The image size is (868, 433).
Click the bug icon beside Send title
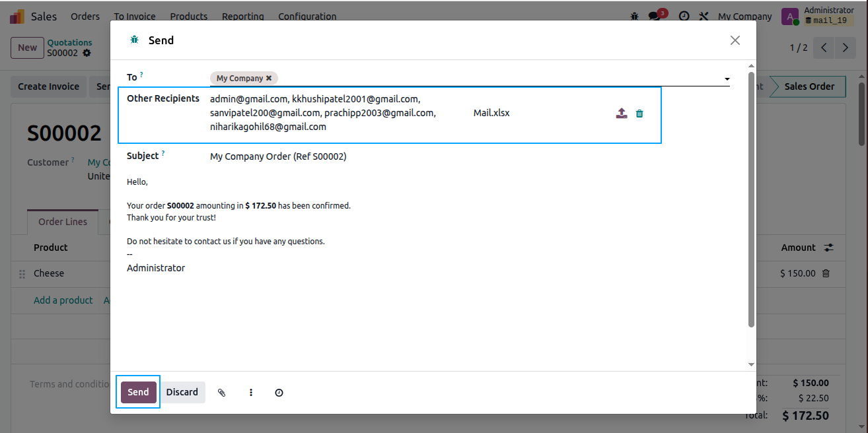(x=135, y=40)
